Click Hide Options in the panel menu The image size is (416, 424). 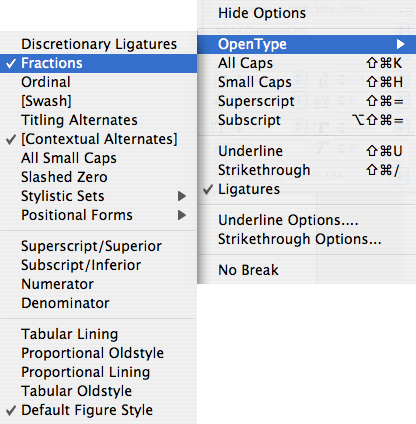coord(307,13)
